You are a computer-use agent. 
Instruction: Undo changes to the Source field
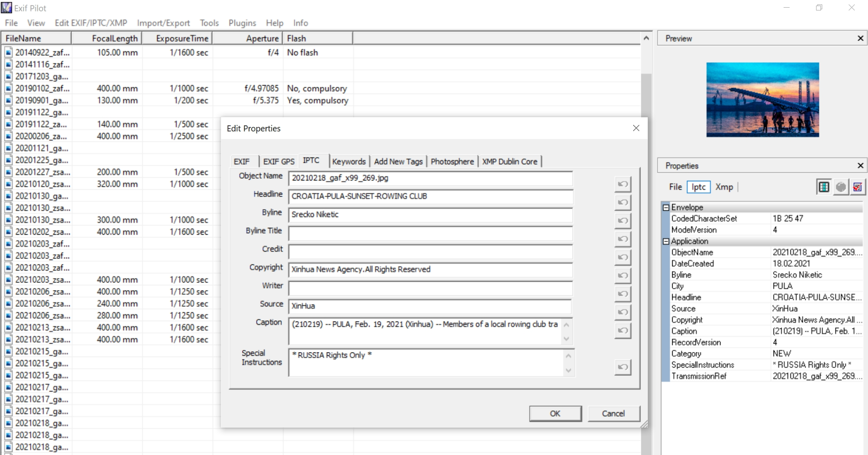point(623,312)
